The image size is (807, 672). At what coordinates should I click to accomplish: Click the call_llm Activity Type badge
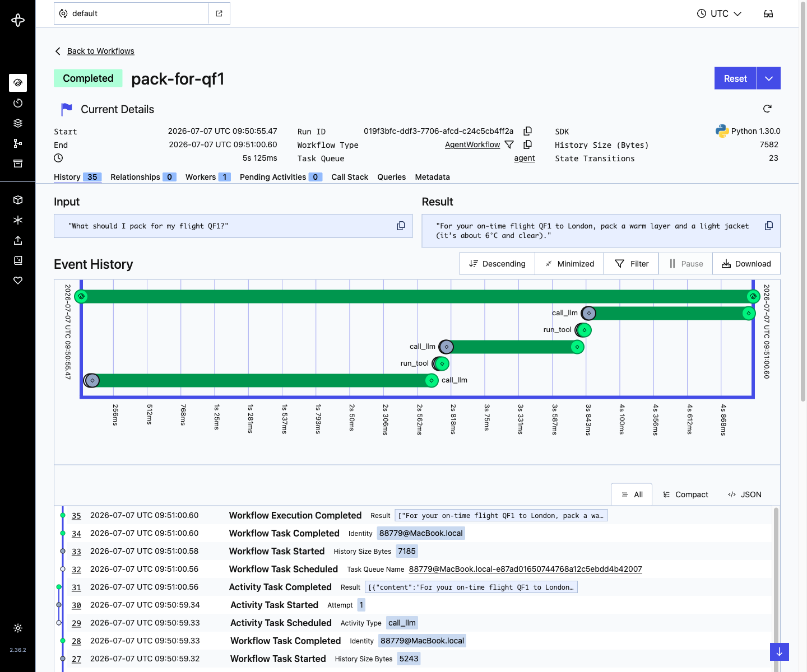pyautogui.click(x=402, y=623)
